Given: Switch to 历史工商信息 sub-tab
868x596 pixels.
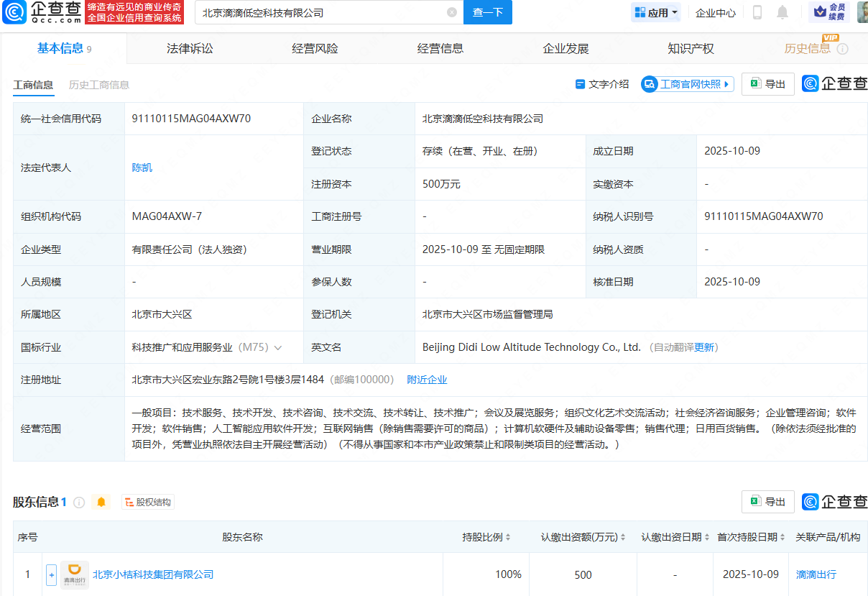Looking at the screenshot, I should tap(99, 85).
